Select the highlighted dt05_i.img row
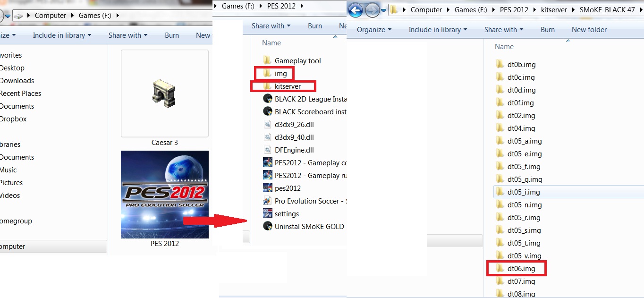Viewport: 644px width, 298px height. click(568, 192)
